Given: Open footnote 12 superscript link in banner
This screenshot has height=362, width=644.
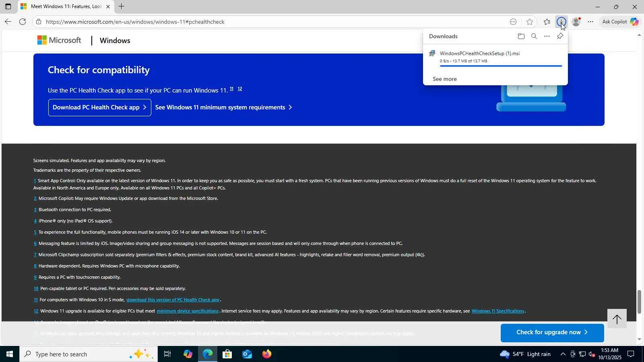Looking at the screenshot, I should coord(240,89).
